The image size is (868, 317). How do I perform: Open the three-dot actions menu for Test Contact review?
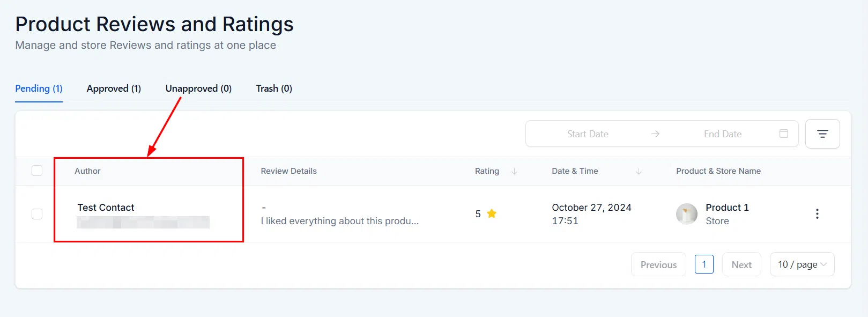point(817,214)
